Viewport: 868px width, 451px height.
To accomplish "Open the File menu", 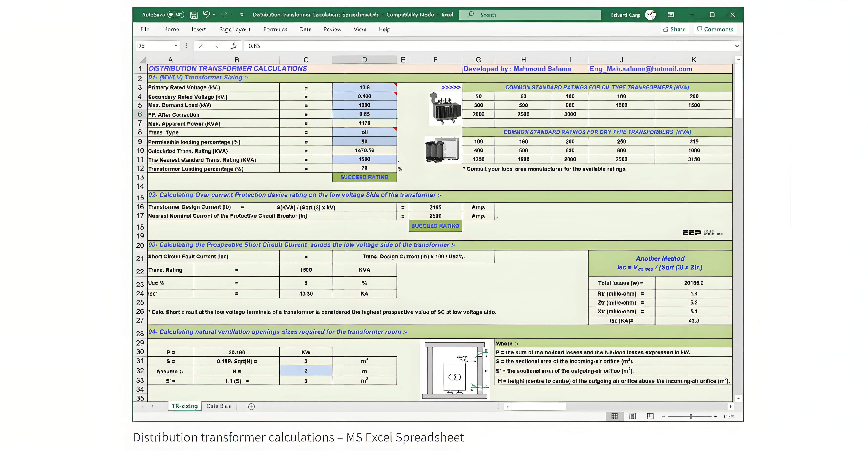I will pyautogui.click(x=145, y=29).
